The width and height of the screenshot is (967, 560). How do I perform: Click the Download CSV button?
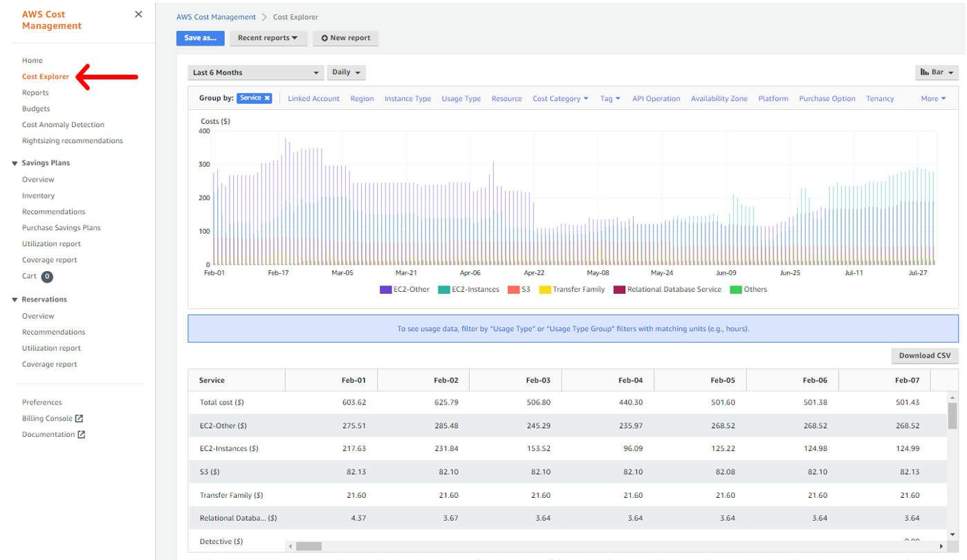coord(925,355)
